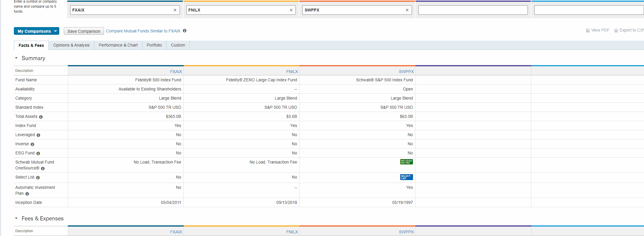Open the Portfolio tab
Viewport: 644px width, 236px height.
coord(154,45)
